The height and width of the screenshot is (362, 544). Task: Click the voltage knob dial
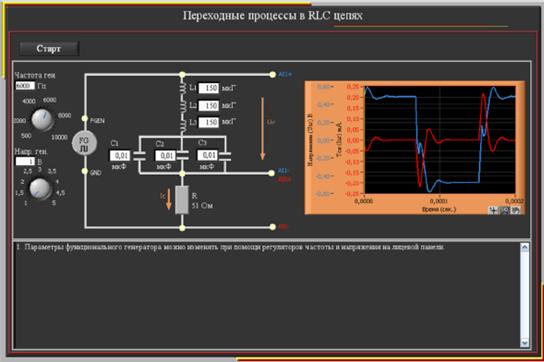[40, 189]
